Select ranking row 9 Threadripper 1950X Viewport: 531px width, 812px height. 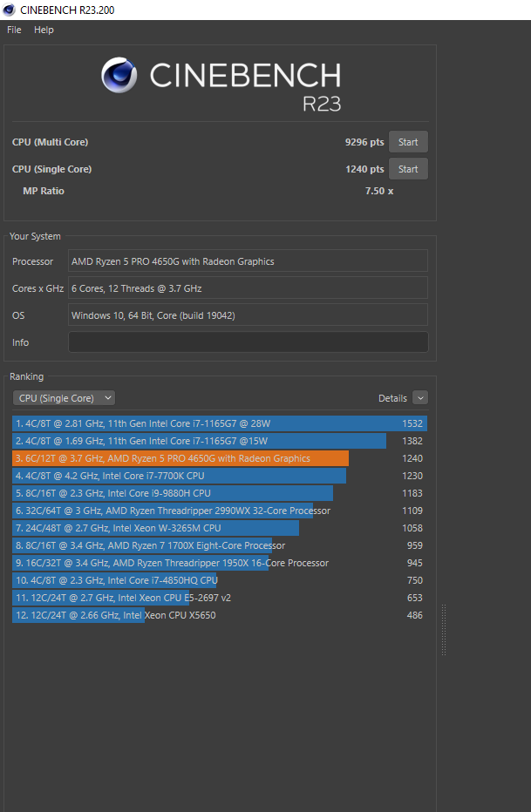(220, 563)
